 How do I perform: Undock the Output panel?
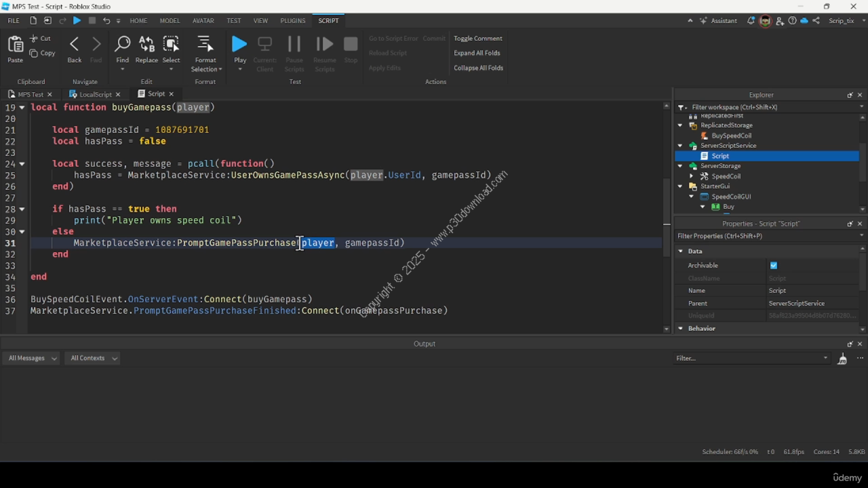pos(850,344)
